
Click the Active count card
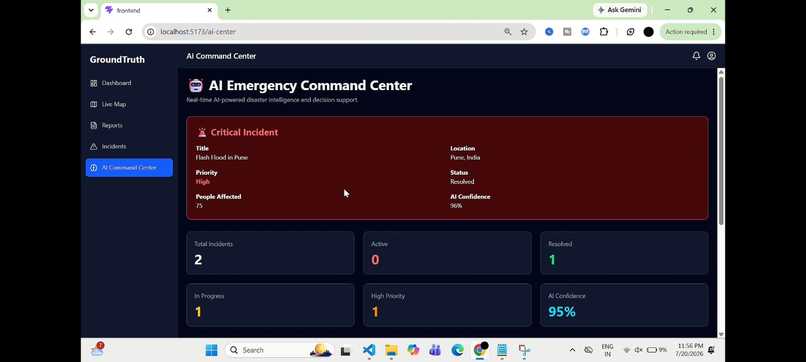pyautogui.click(x=447, y=252)
